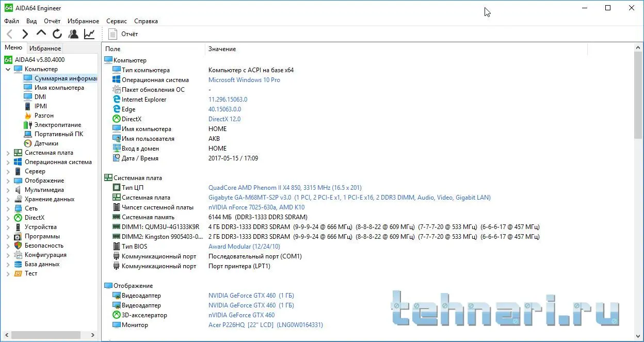Open the DirectX 12.0 link
Viewport: 644px width, 342px height.
[224, 119]
